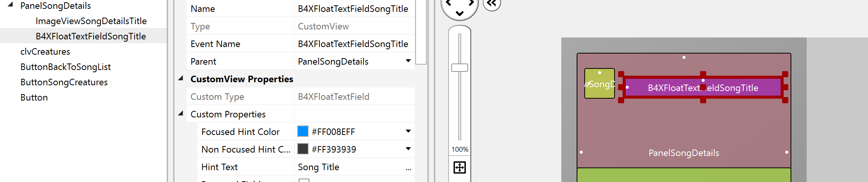The image size is (868, 182).
Task: Select ImageViewSongDetailsTitle in the views tree
Action: (x=91, y=21)
